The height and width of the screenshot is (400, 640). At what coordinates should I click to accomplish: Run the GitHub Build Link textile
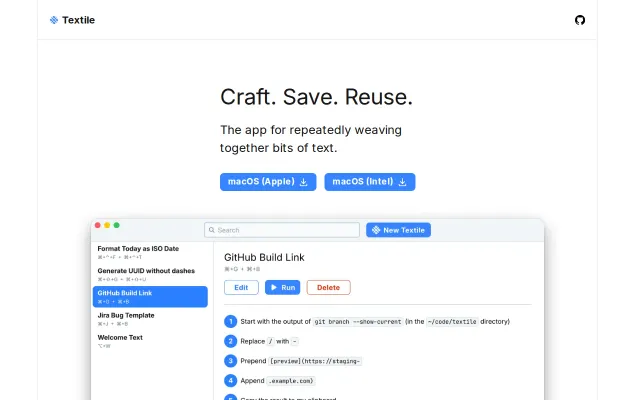coord(282,287)
